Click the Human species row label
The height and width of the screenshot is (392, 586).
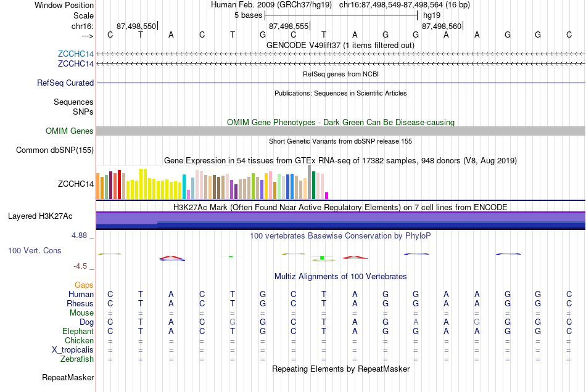(x=81, y=294)
